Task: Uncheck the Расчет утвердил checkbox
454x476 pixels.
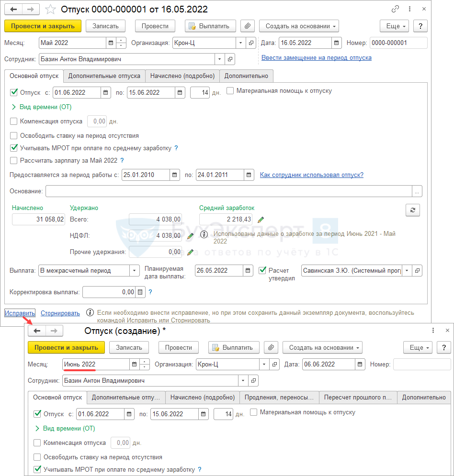Action: [262, 270]
